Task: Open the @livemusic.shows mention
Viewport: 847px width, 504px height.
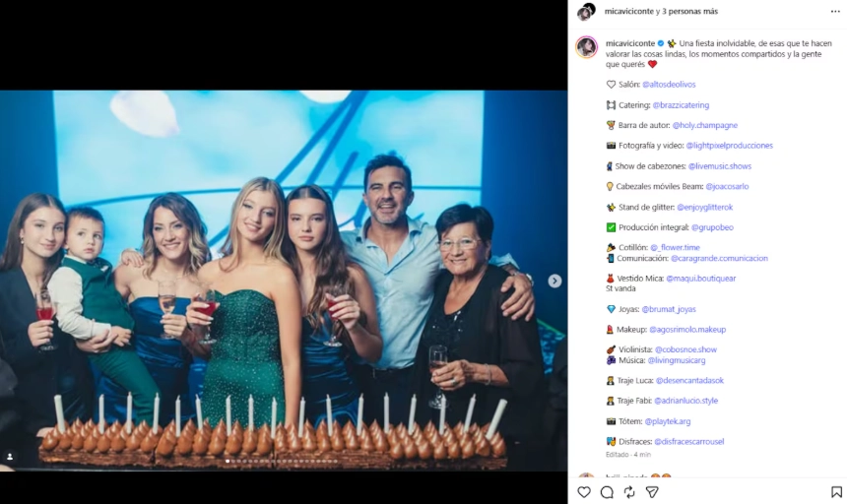Action: 719,166
